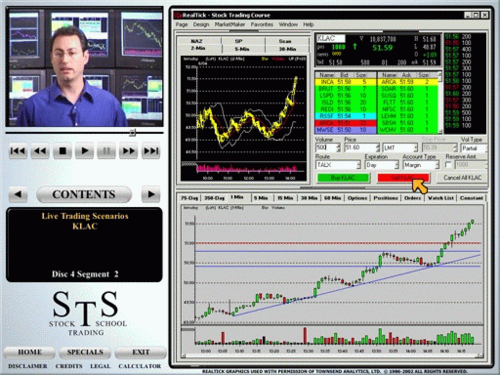
Task: Go to previous contents segment arrow
Action: 18,194
